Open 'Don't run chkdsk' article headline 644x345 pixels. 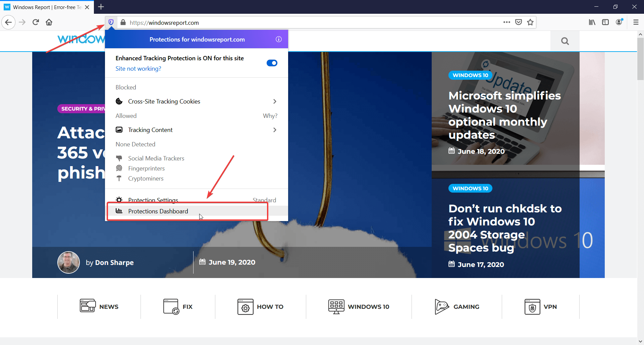(505, 228)
